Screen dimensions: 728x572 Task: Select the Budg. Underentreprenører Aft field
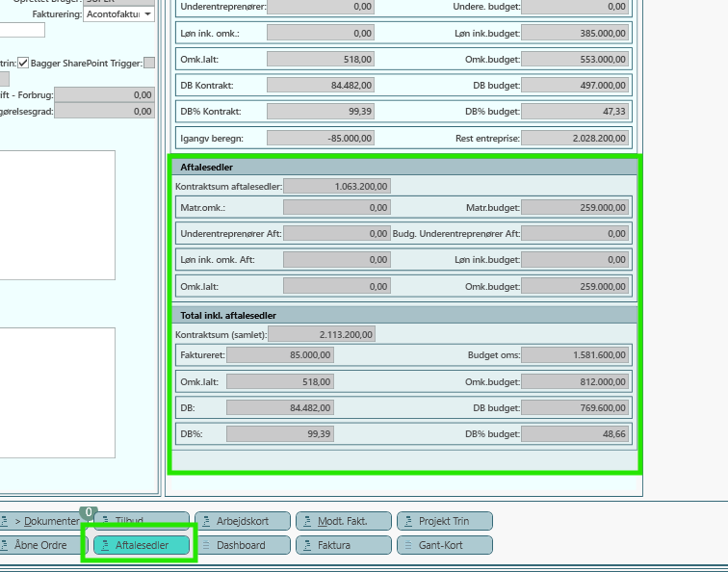(x=575, y=234)
